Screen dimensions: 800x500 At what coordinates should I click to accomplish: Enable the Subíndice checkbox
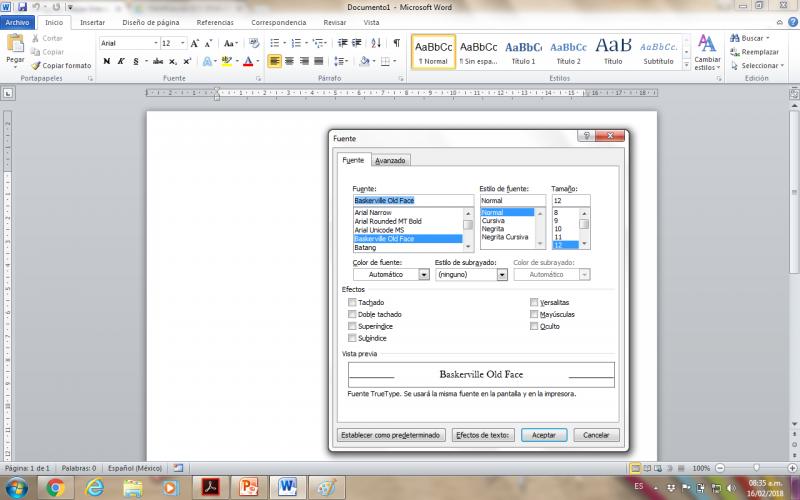(x=352, y=338)
